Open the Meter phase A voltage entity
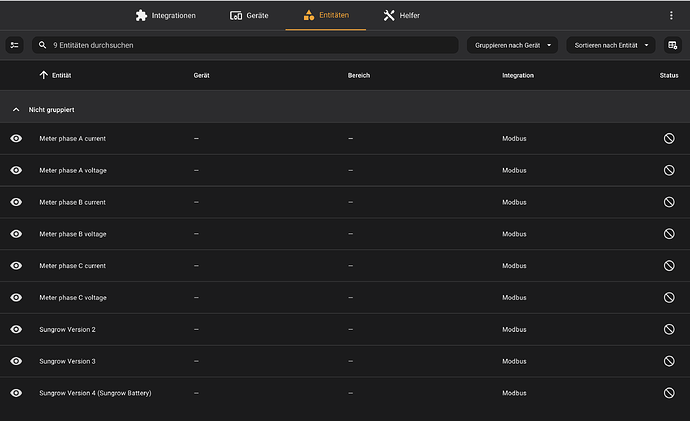 point(73,170)
